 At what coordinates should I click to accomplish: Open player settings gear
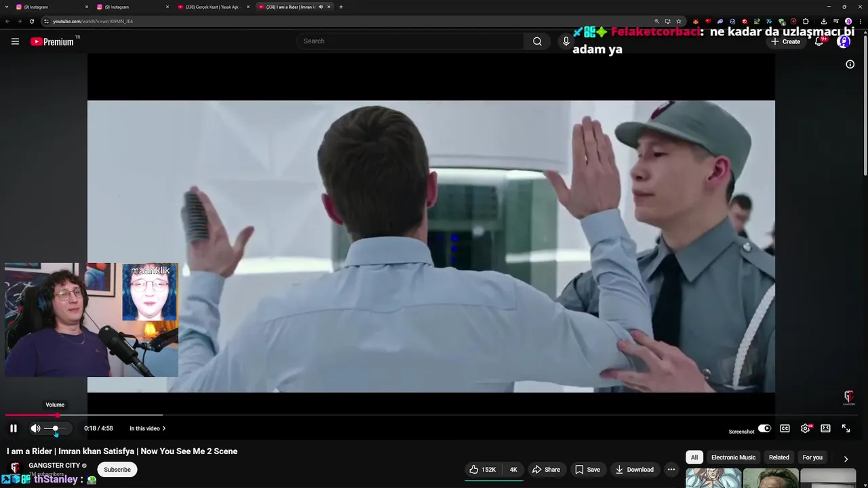click(x=805, y=428)
